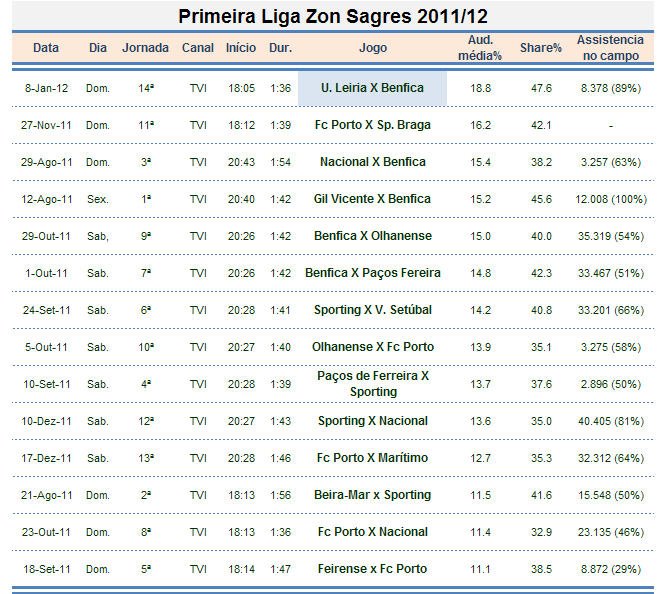666x594 pixels.
Task: Click the 'Aud. média%' column header
Action: click(481, 48)
